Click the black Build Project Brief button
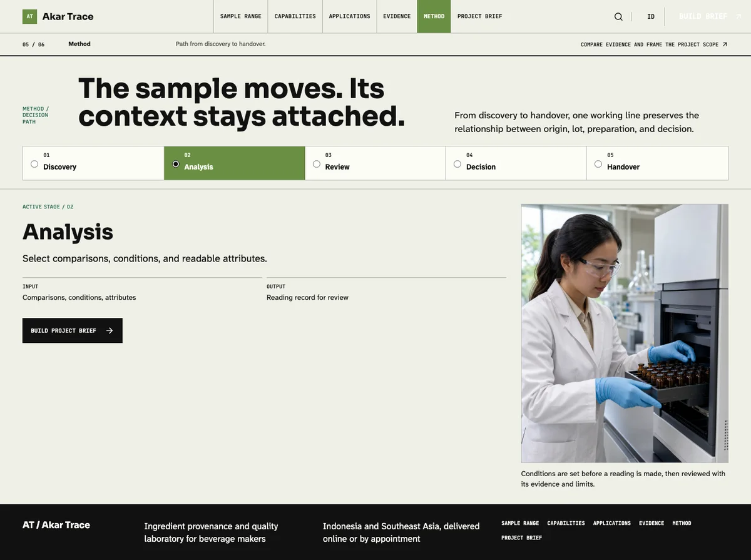 (x=73, y=330)
